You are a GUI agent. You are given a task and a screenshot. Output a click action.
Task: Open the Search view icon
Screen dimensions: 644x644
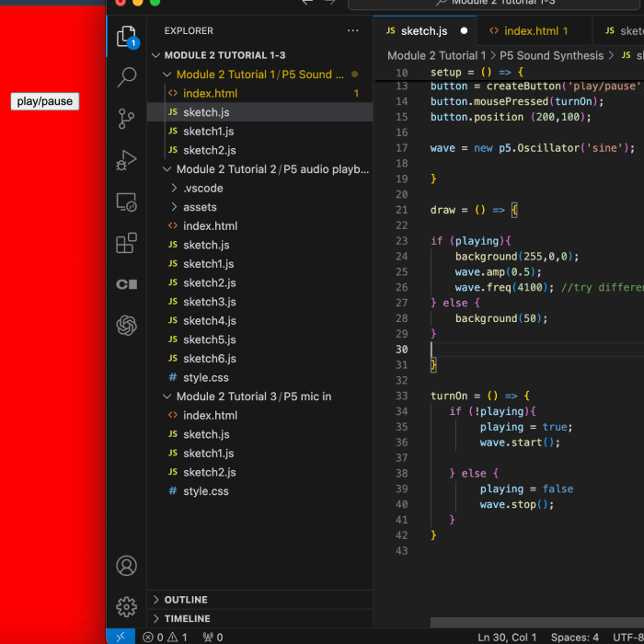pos(127,76)
